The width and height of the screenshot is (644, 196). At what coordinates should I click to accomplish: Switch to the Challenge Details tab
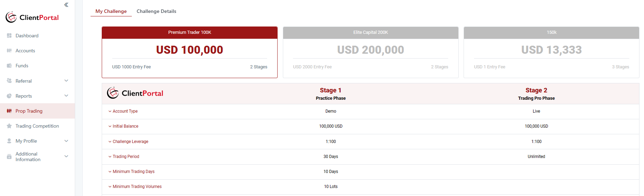click(x=156, y=11)
